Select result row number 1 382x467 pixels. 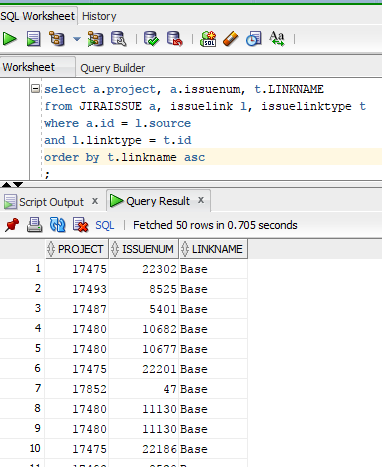click(x=22, y=269)
